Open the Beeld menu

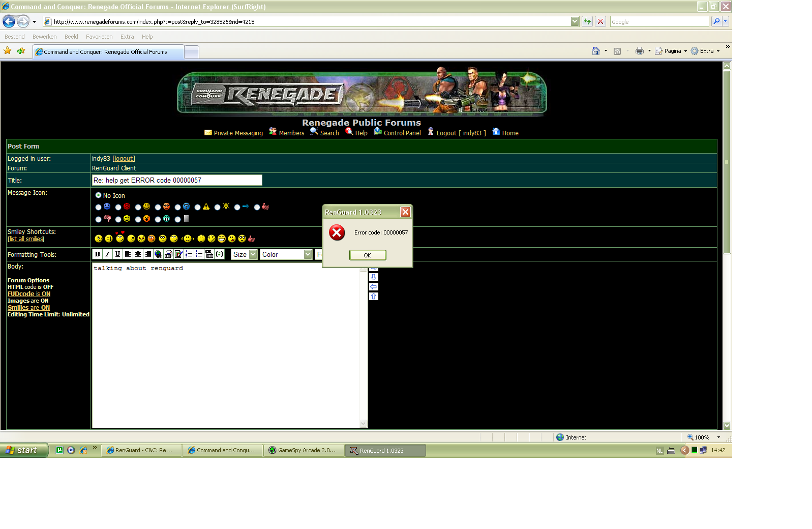[71, 37]
